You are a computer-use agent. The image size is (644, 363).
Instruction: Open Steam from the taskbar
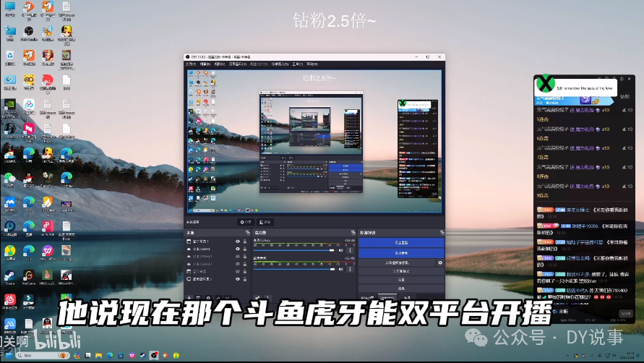[142, 355]
